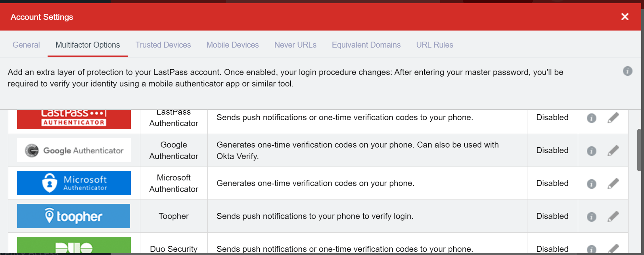
Task: Open info for Google Authenticator row
Action: pyautogui.click(x=591, y=151)
